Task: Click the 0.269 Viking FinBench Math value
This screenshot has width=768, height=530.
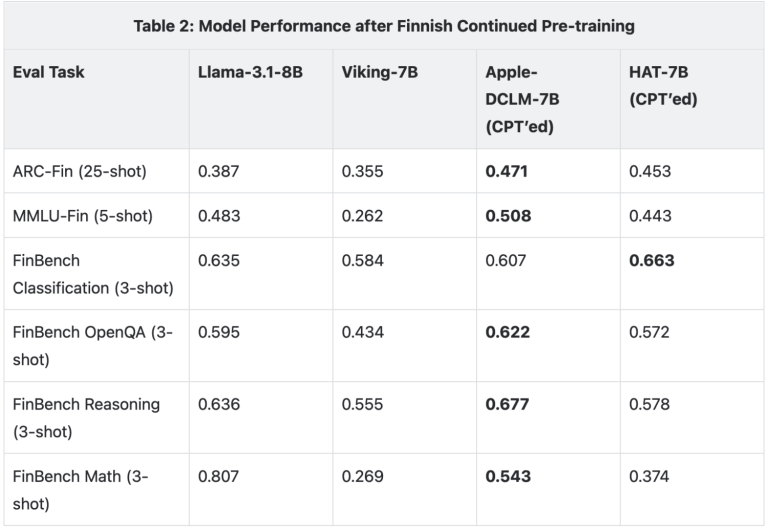Action: [362, 477]
